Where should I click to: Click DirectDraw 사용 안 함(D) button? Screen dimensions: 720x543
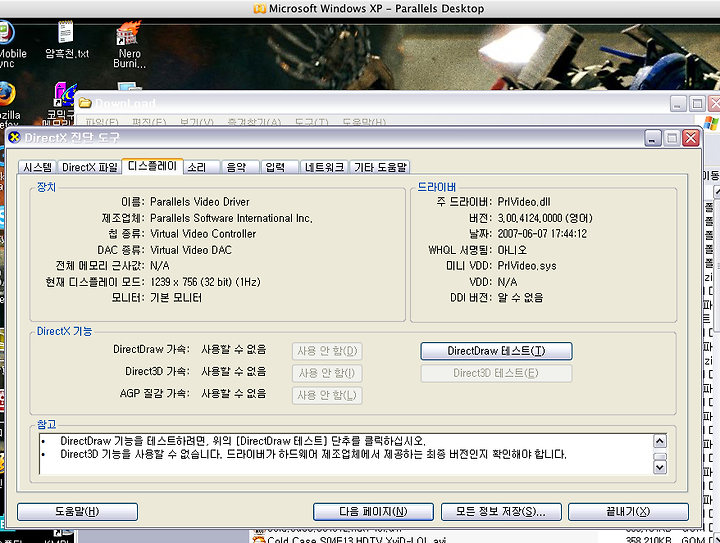(x=327, y=351)
